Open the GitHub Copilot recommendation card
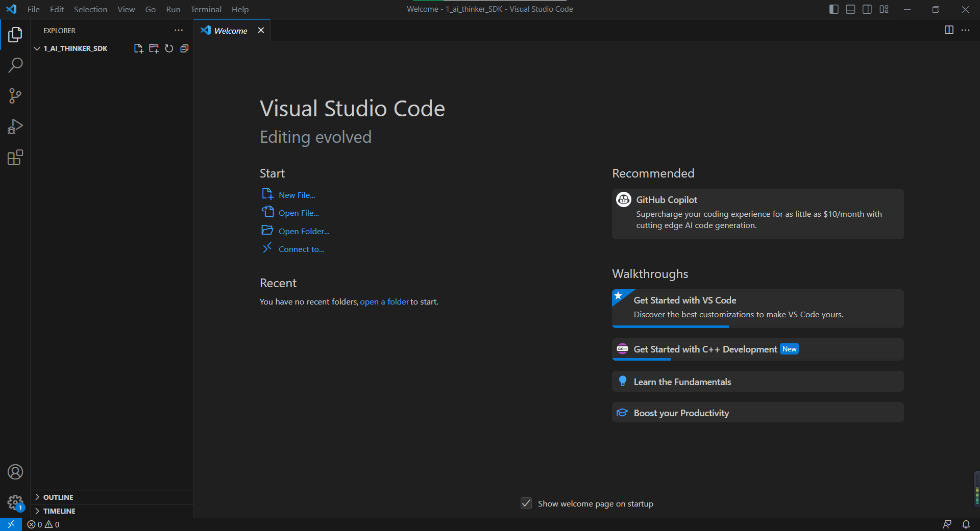 [757, 214]
